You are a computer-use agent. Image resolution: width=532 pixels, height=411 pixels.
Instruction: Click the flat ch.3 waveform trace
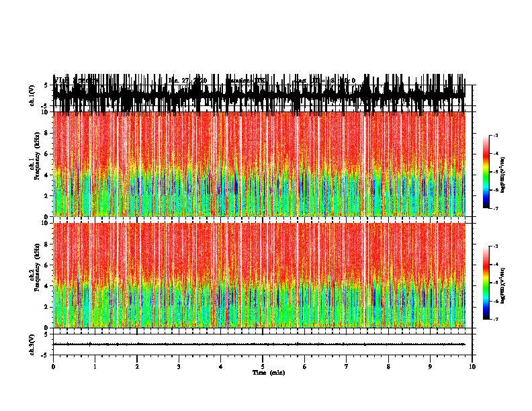(259, 345)
